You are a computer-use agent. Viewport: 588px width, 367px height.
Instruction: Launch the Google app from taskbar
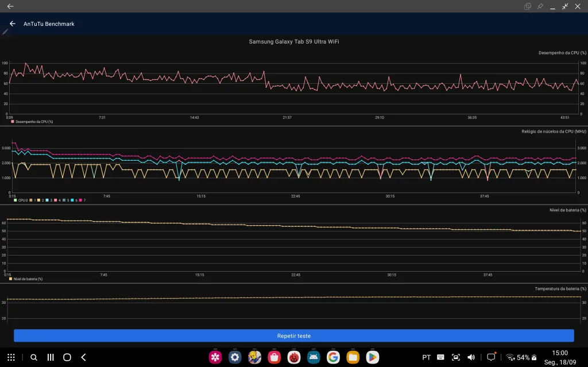(333, 357)
